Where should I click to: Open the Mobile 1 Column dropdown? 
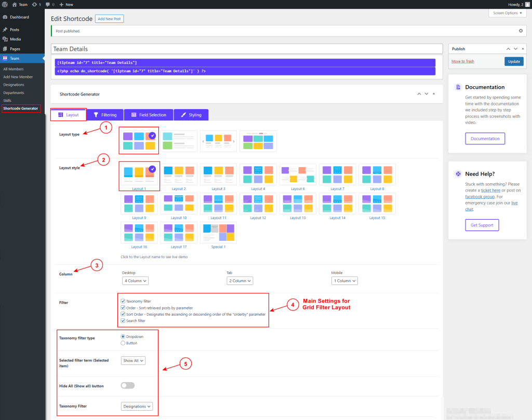344,281
